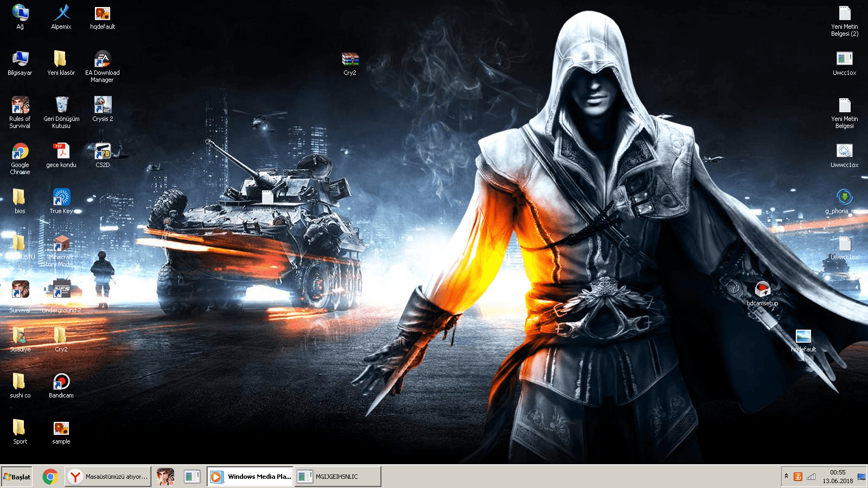Switch to MGIJGEIHSNLIC taskbar window
Viewport: 868px width, 488px height.
click(x=338, y=477)
